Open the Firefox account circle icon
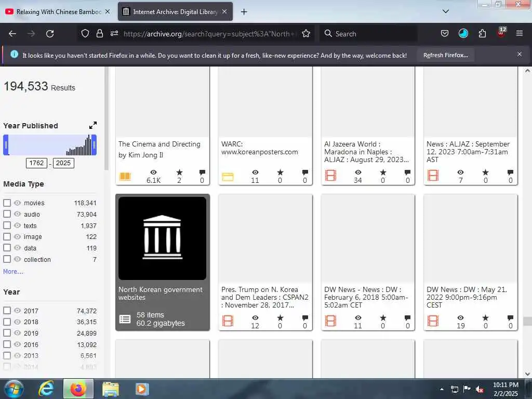This screenshot has width=532, height=399. coord(463,33)
